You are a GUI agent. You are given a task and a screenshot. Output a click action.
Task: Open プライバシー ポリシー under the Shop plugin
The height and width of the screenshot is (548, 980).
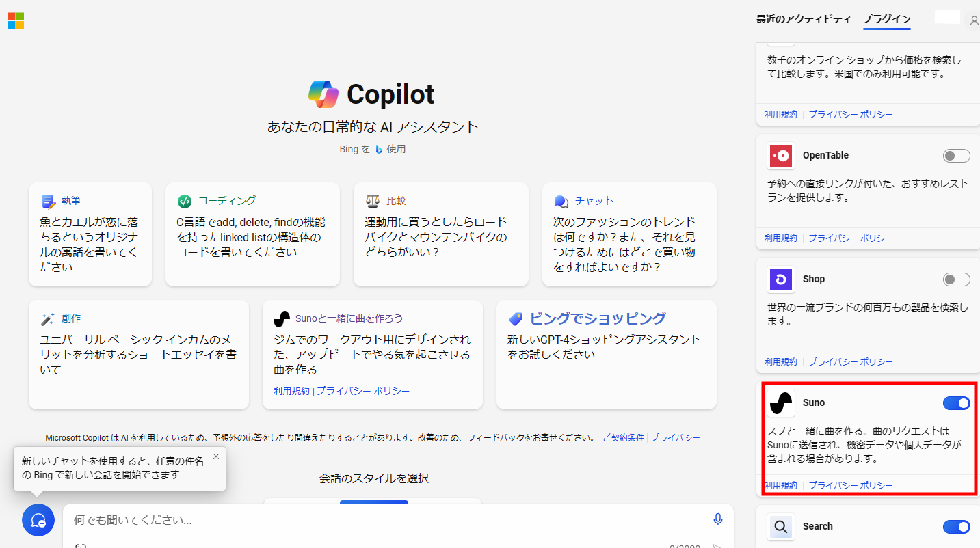tap(851, 362)
